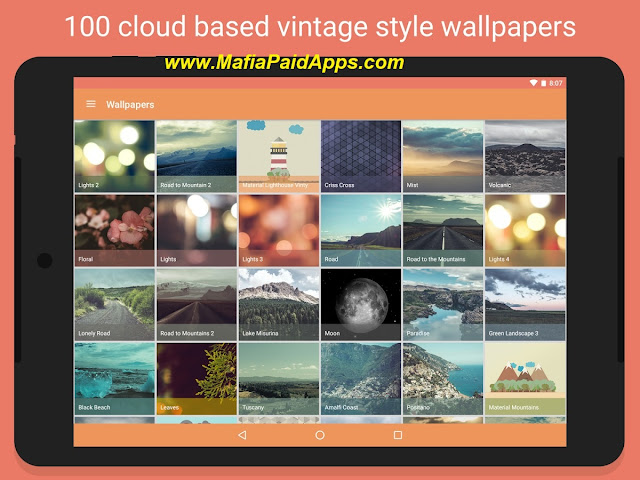Open the Lights 4 wallpaper
Screen dimensions: 640x480
[525, 230]
